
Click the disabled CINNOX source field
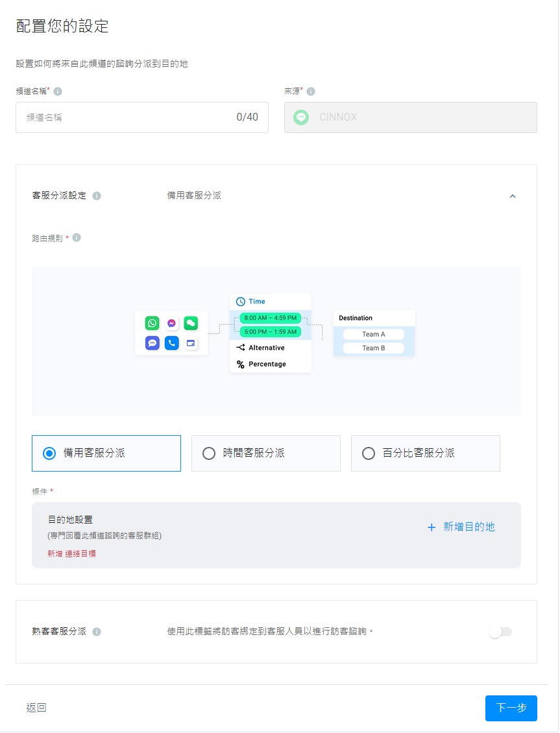410,117
